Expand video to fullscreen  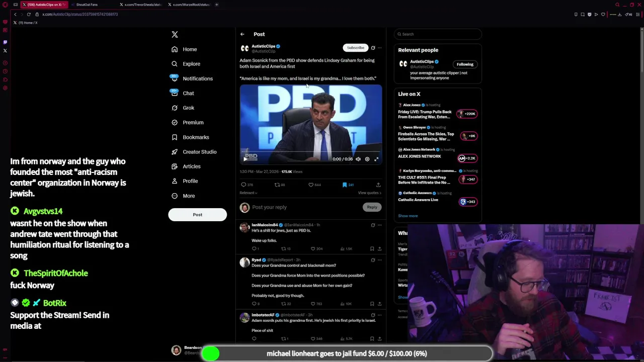pyautogui.click(x=376, y=159)
